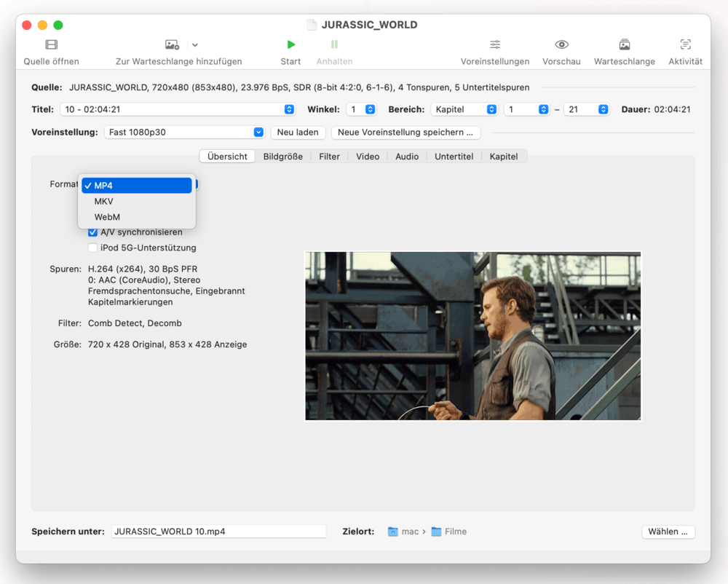Open the Vorschau eye icon
The width and height of the screenshot is (728, 584).
tap(561, 45)
